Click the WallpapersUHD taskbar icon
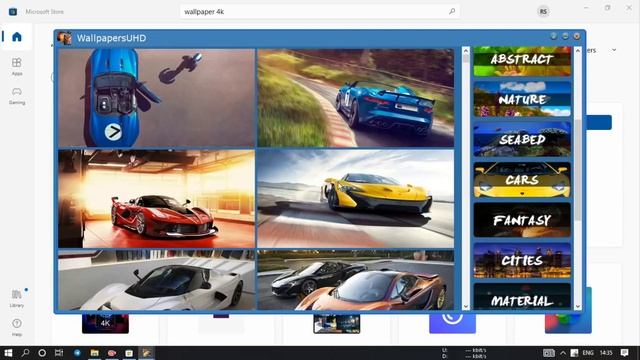The width and height of the screenshot is (640, 360). (146, 353)
